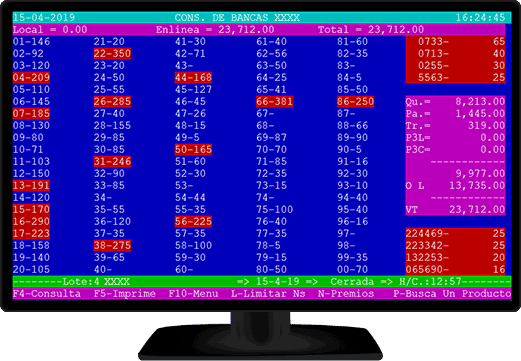
Task: Click the Pa.= 1,445.00 value
Action: click(455, 114)
